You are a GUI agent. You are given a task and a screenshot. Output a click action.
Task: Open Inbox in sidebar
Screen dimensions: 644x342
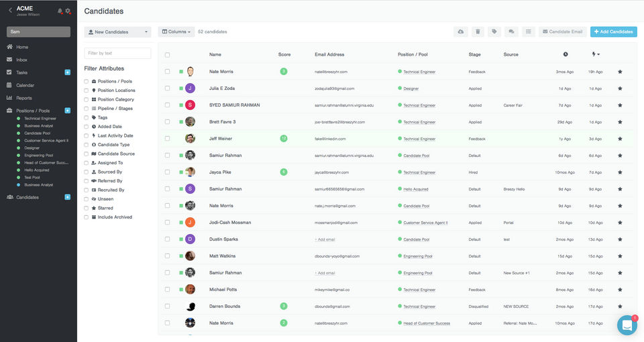tap(21, 60)
